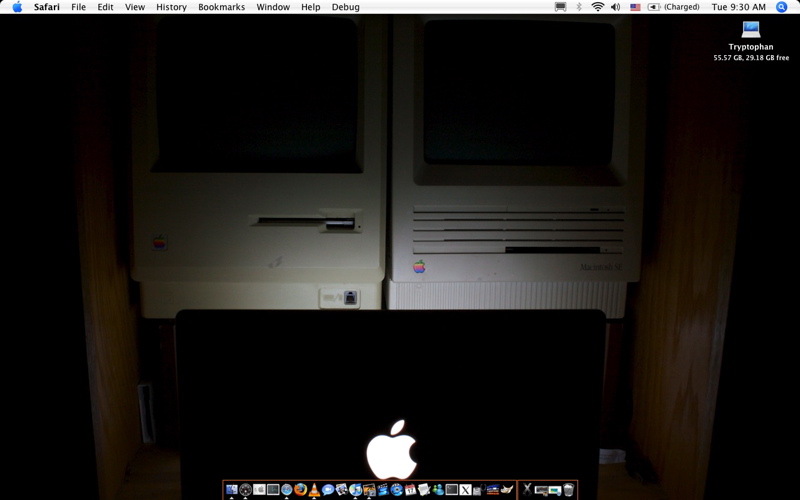800x500 pixels.
Task: Open the Apple menu
Action: [x=17, y=7]
